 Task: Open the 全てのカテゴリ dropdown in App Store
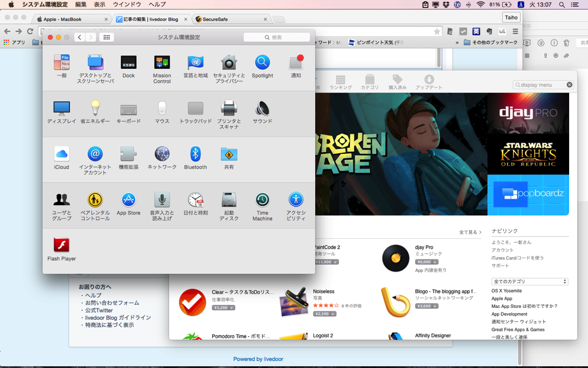click(x=530, y=281)
